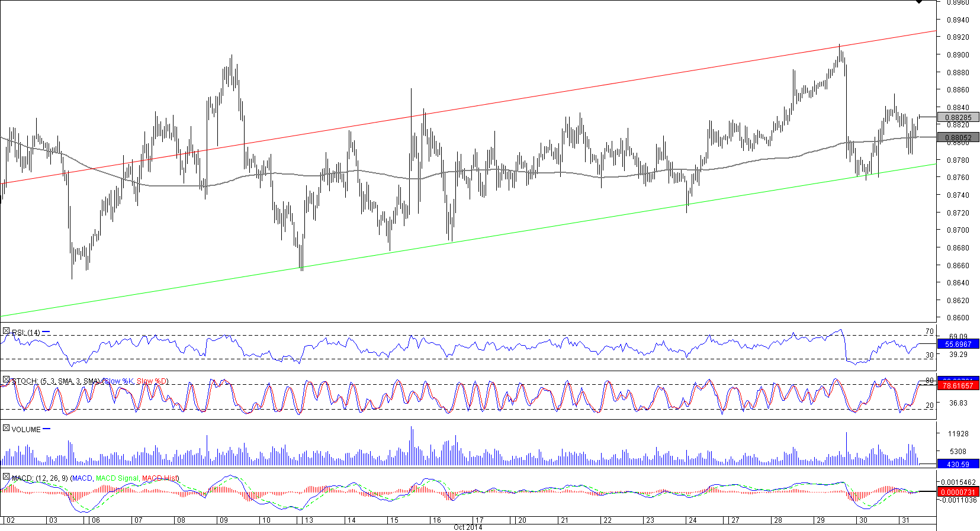The width and height of the screenshot is (980, 531).
Task: Click the Oct 2014 month label
Action: 468,527
